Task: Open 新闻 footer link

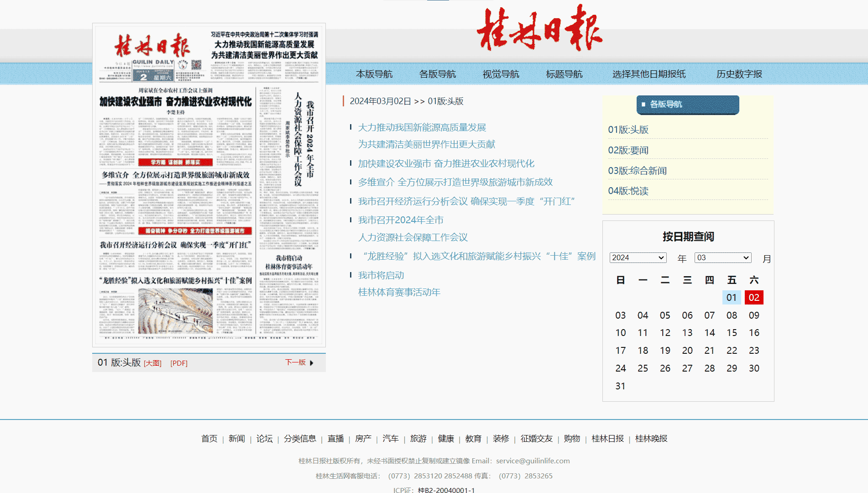Action: 237,439
